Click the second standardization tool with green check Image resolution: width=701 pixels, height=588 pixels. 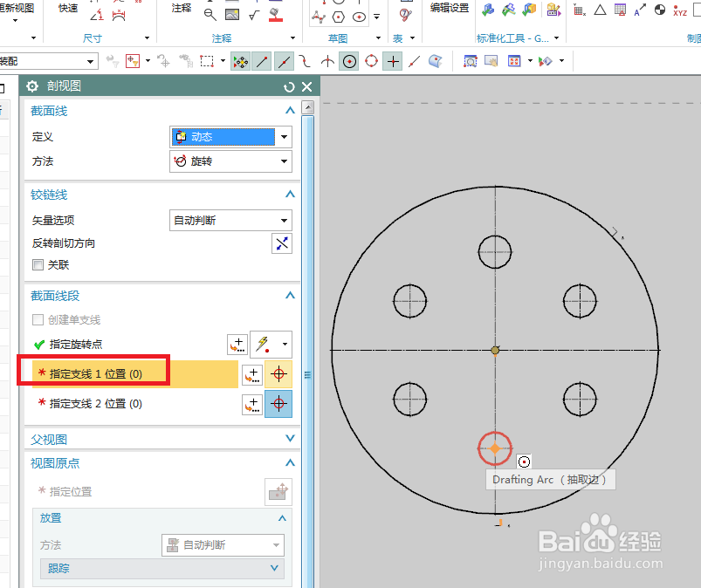[x=509, y=10]
